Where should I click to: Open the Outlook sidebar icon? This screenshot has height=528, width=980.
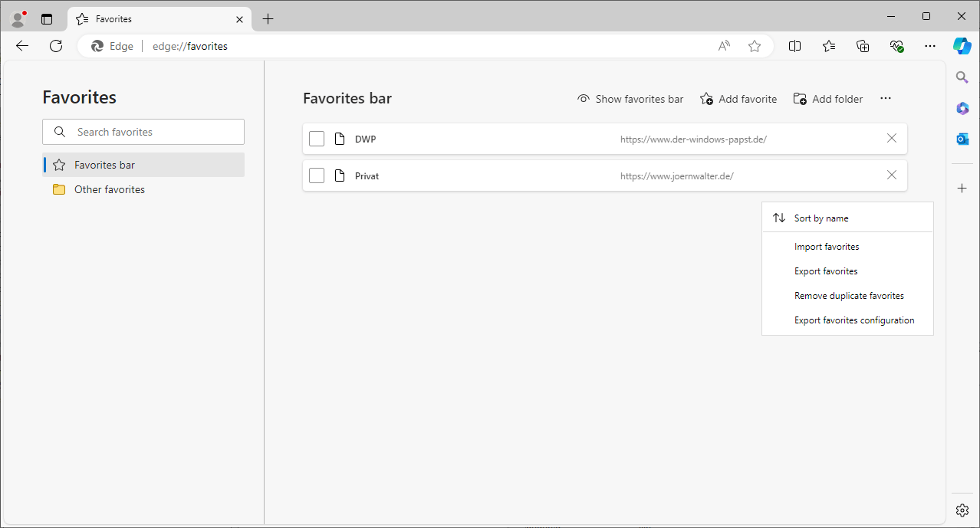click(x=962, y=139)
